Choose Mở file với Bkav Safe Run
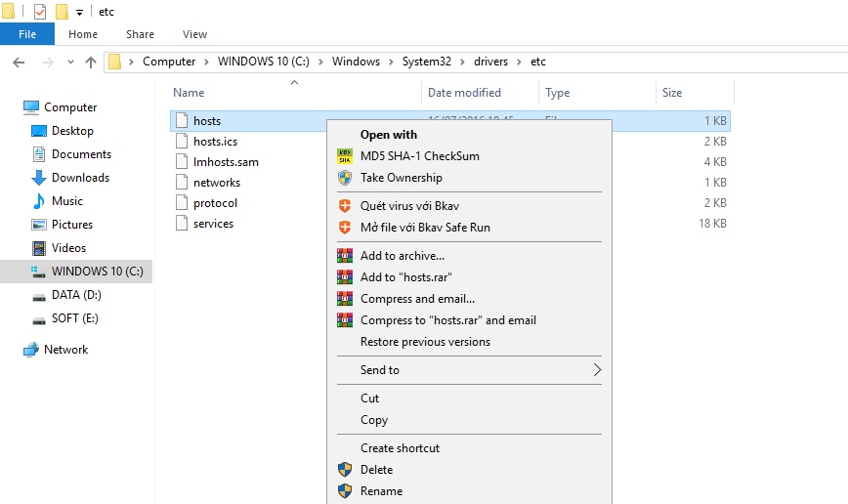 click(469, 228)
